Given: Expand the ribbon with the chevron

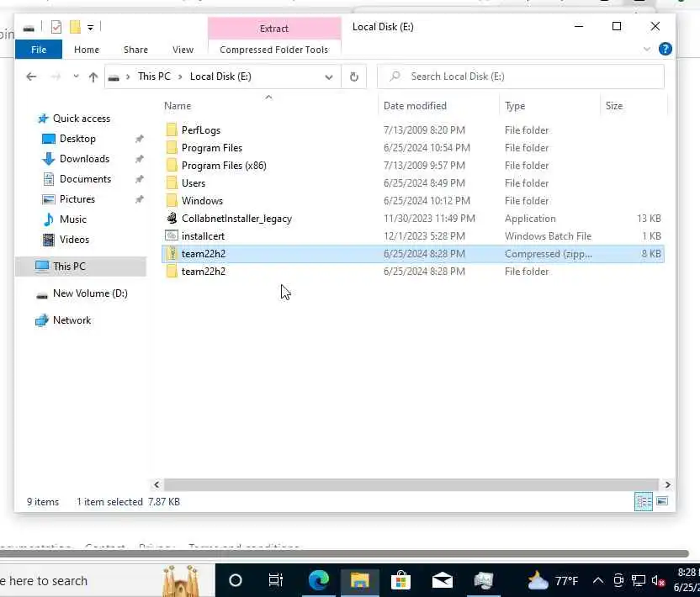Looking at the screenshot, I should tap(646, 49).
